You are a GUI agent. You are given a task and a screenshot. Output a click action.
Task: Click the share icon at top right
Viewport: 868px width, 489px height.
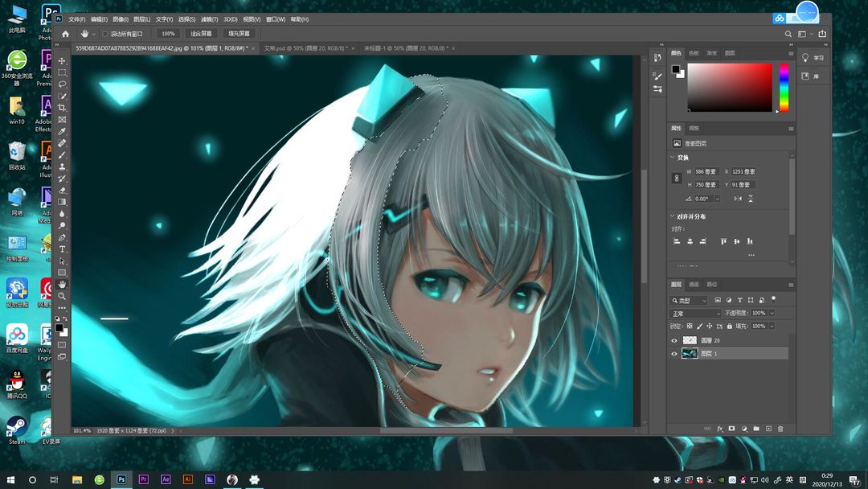click(822, 34)
